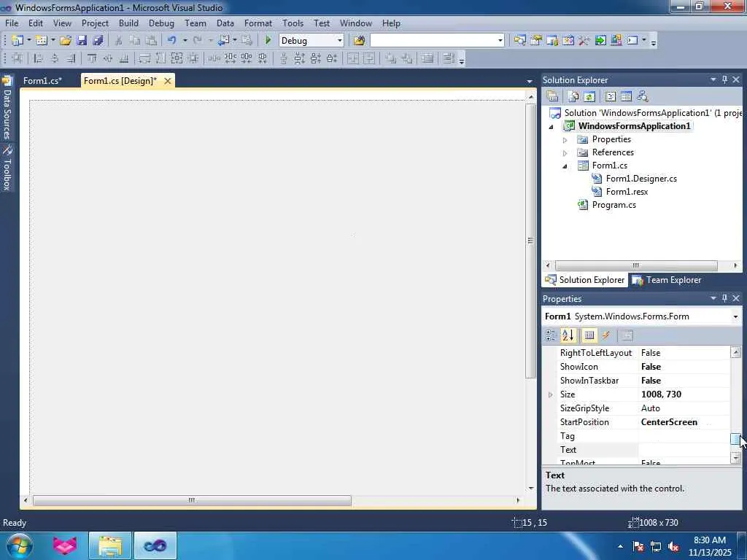Viewport: 747px width, 560px height.
Task: Switch Properties grid to Categorized view
Action: click(x=550, y=335)
